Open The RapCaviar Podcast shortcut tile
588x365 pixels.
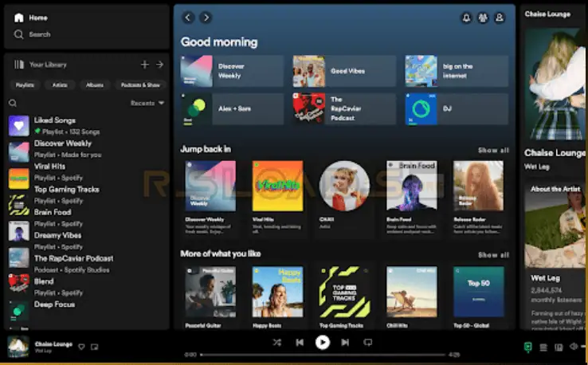coord(344,109)
